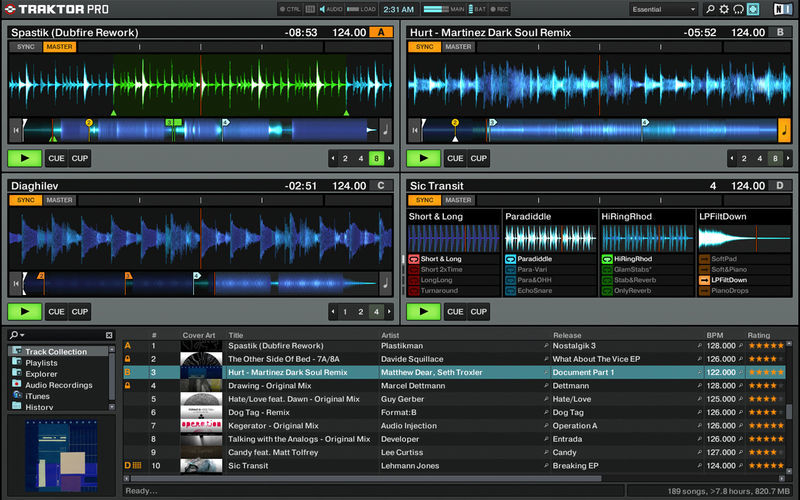Viewport: 800px width, 500px height.
Task: Select track row Sic Transit
Action: (x=454, y=466)
